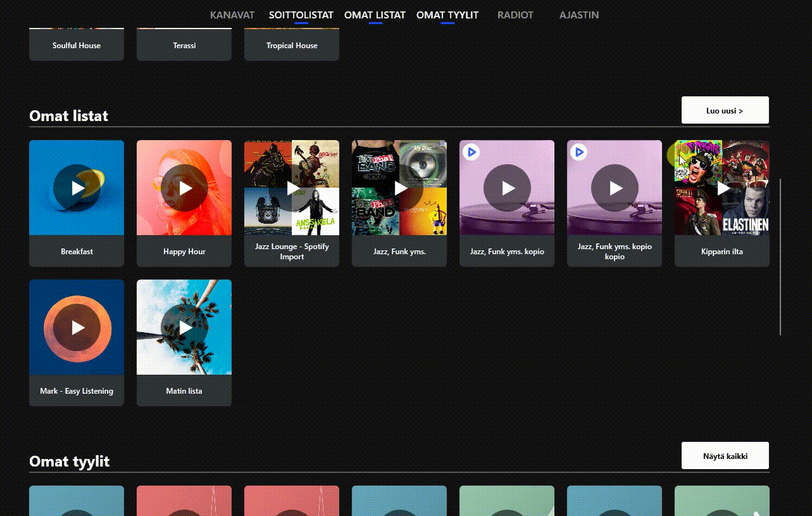812x516 pixels.
Task: Play the Jazz, Funk yms. list
Action: [x=400, y=188]
